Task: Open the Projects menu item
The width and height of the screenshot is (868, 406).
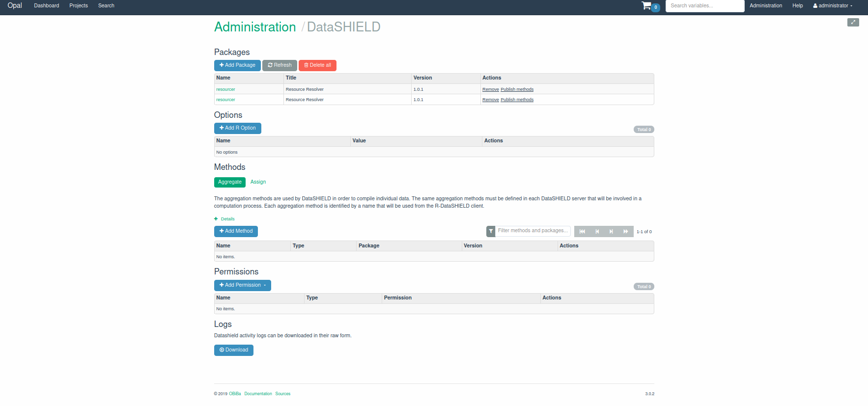Action: [x=79, y=6]
